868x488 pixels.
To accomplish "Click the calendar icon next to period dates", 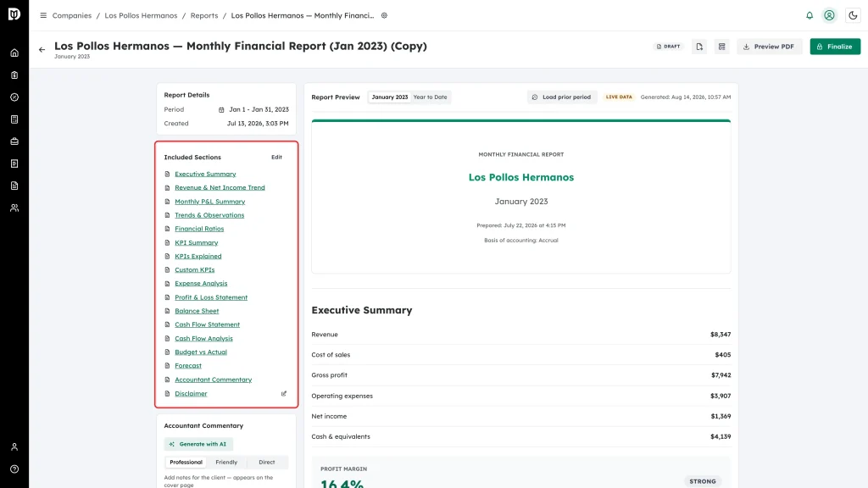I will (221, 109).
